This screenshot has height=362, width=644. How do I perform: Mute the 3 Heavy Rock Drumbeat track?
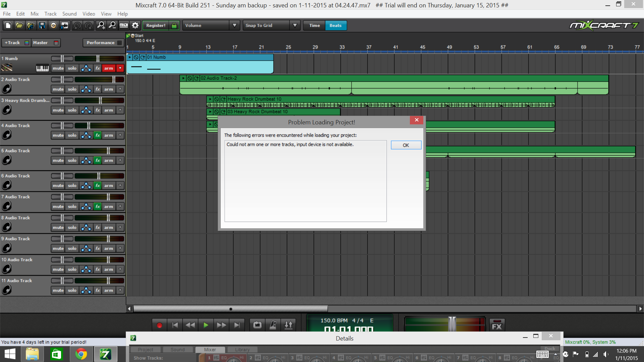(x=58, y=110)
